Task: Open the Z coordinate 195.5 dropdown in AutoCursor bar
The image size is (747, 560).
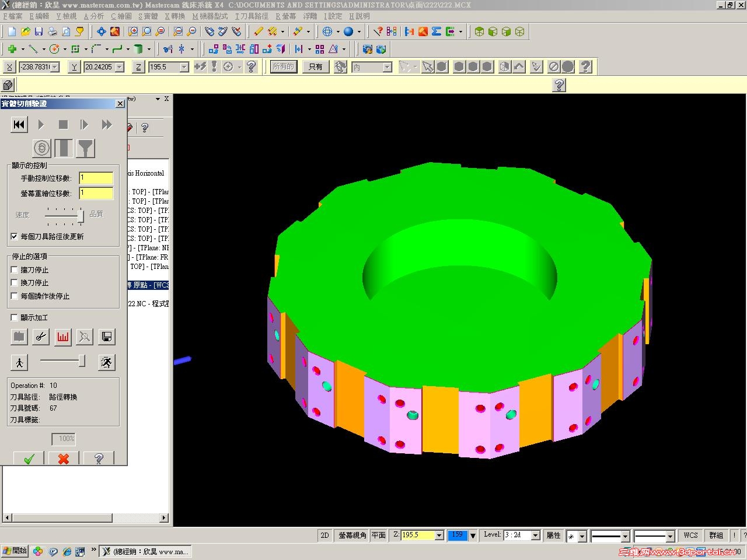Action: tap(184, 67)
